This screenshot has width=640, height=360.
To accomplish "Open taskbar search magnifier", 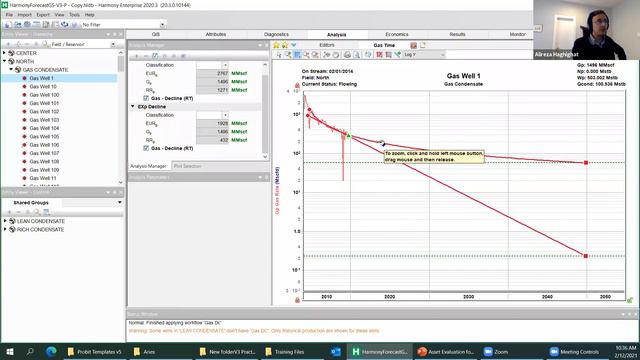I will tap(30, 351).
